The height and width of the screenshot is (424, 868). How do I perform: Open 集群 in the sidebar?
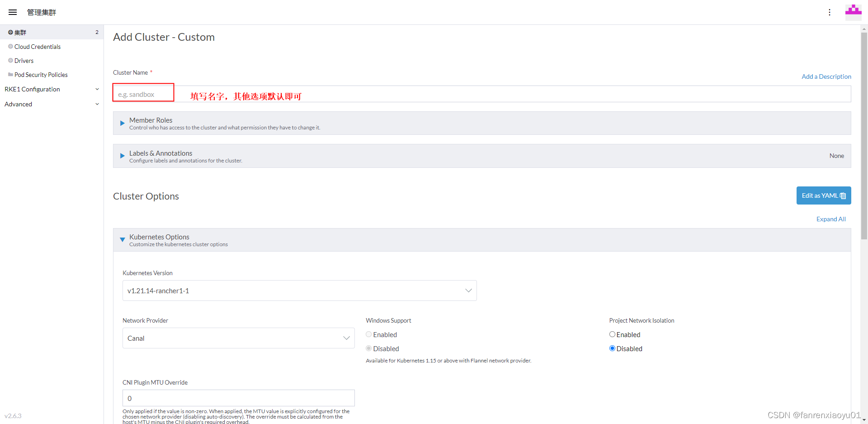tap(52, 32)
